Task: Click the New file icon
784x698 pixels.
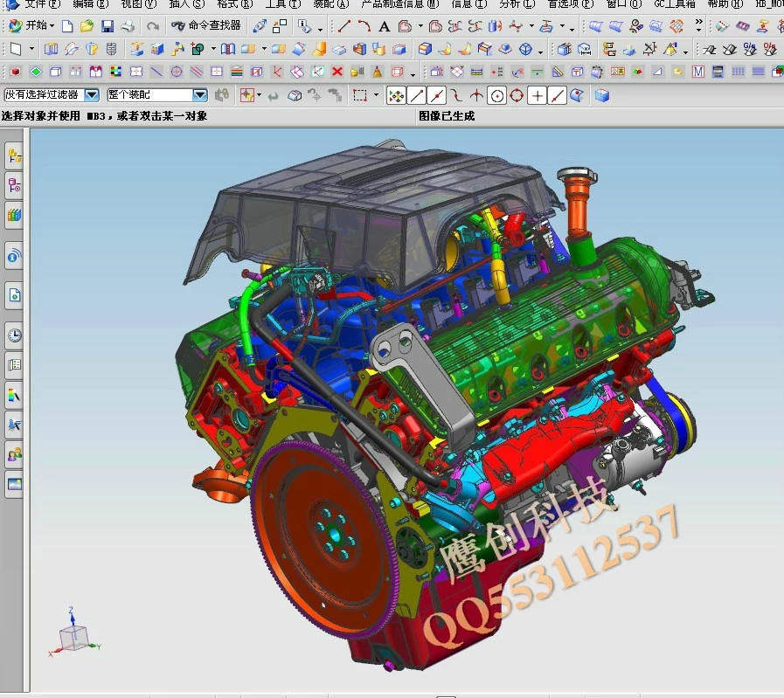Action: 67,26
